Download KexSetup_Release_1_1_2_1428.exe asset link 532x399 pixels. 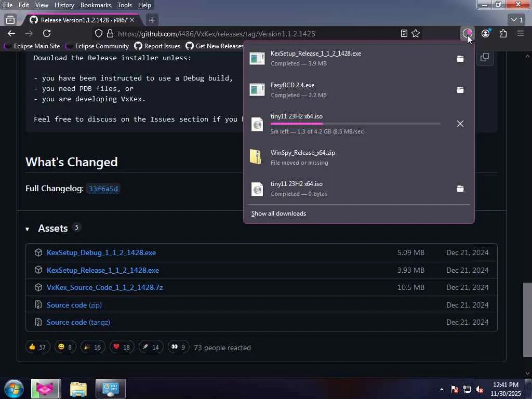click(103, 270)
